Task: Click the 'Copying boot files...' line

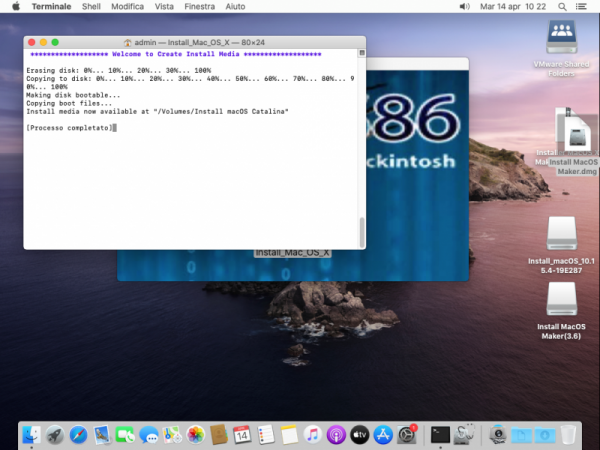Action: click(x=69, y=103)
